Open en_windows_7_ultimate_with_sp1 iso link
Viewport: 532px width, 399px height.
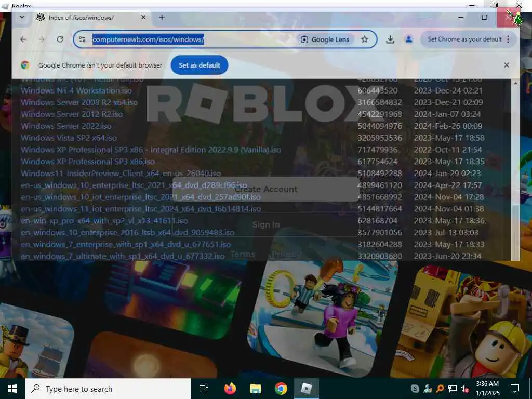(123, 256)
